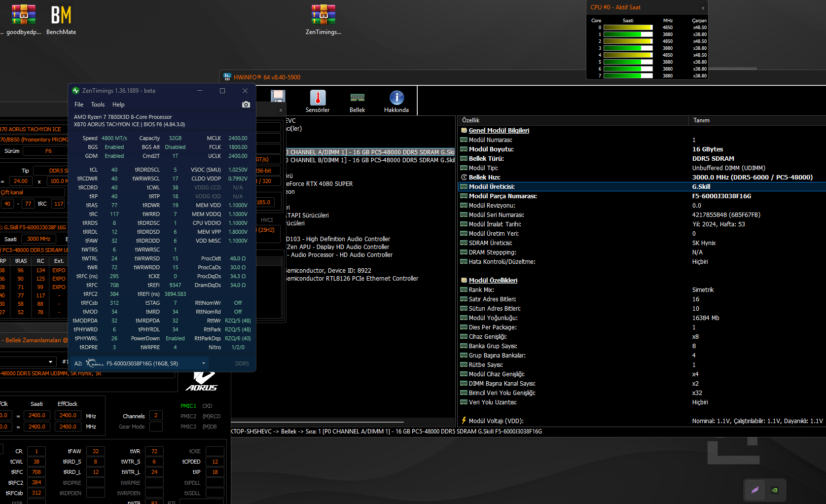Click the ZenTimings app icon in title bar
This screenshot has height=504, width=826.
tap(75, 91)
